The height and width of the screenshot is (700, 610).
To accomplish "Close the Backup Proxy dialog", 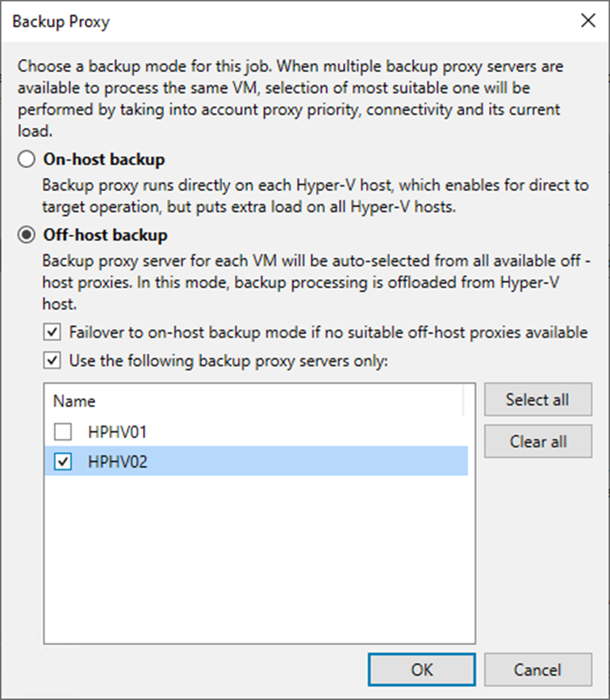I will [x=588, y=20].
